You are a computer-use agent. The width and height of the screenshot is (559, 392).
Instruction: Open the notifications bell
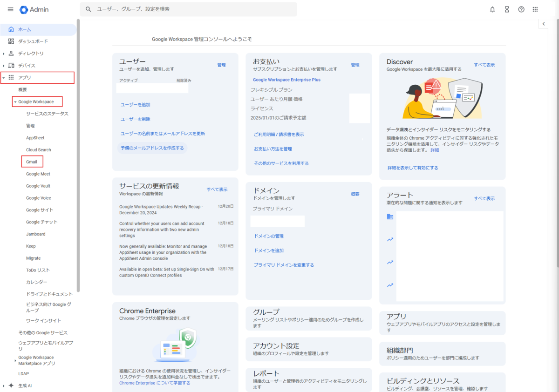(x=492, y=9)
